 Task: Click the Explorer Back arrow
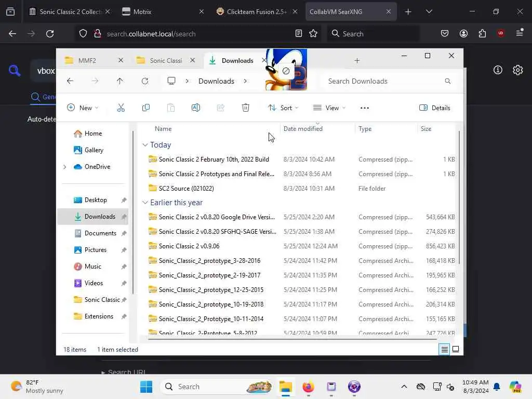(70, 81)
